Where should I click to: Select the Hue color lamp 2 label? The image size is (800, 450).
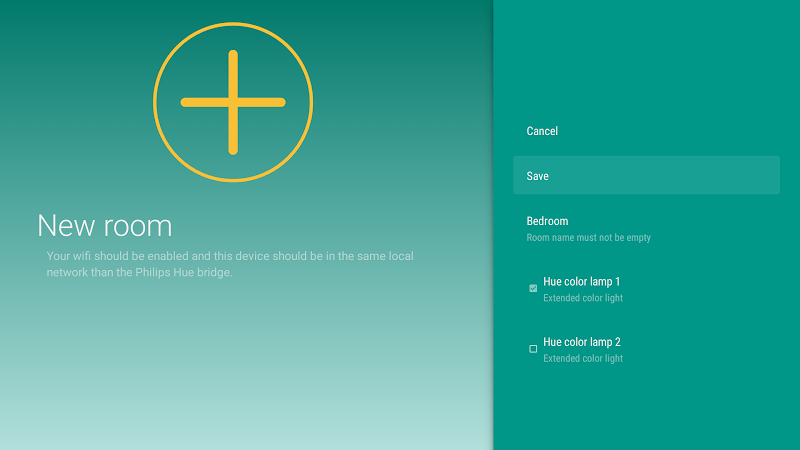pos(582,342)
